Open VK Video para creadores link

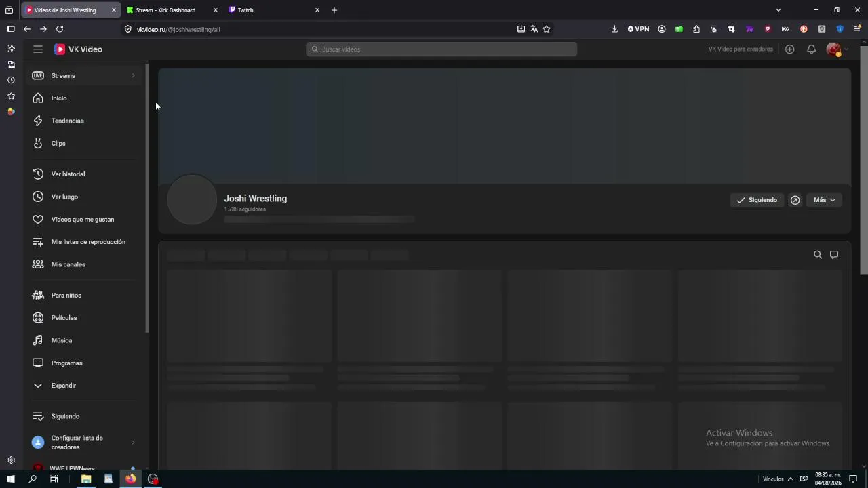pos(741,49)
